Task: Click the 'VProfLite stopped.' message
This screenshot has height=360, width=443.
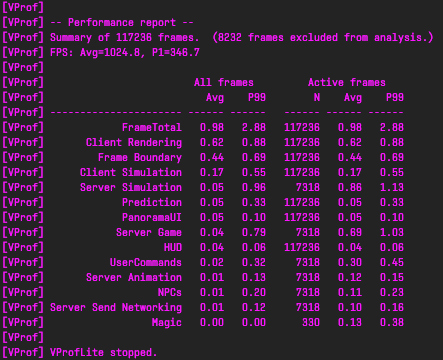Action: click(103, 353)
